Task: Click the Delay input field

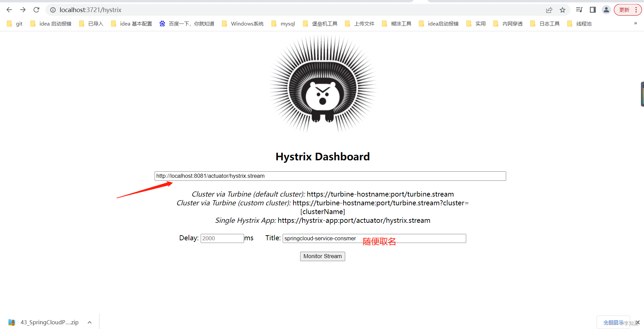Action: [222, 238]
